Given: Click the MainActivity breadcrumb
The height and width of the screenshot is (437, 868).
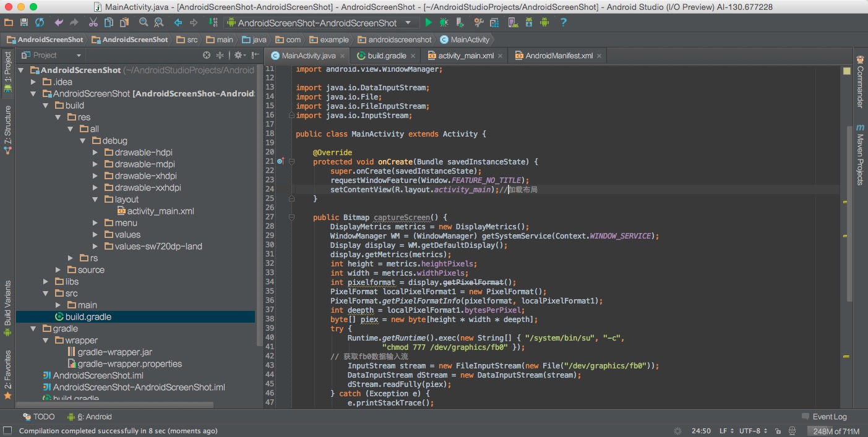Looking at the screenshot, I should (465, 40).
